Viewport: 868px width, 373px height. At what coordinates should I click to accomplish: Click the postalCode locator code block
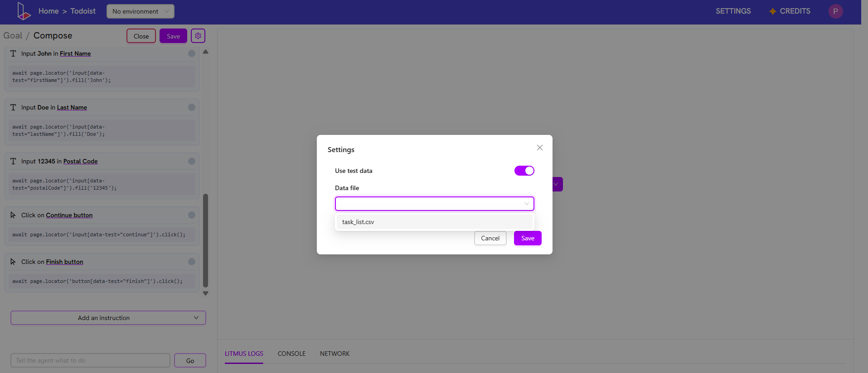coord(102,184)
